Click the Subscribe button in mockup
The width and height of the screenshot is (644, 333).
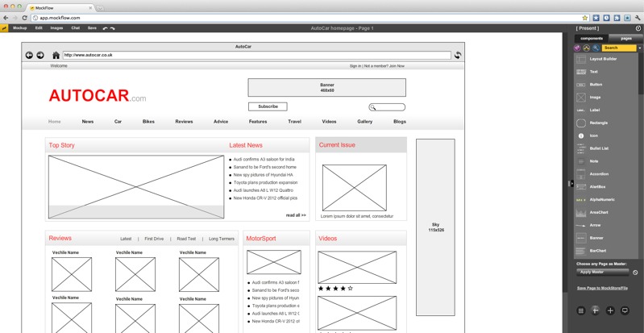(268, 106)
